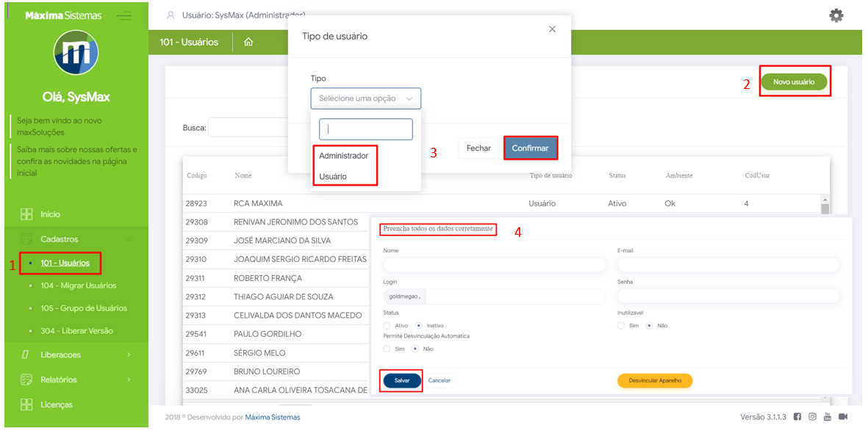Click the Cadastros menu icon
Viewport: 868px width, 431px height.
click(26, 239)
